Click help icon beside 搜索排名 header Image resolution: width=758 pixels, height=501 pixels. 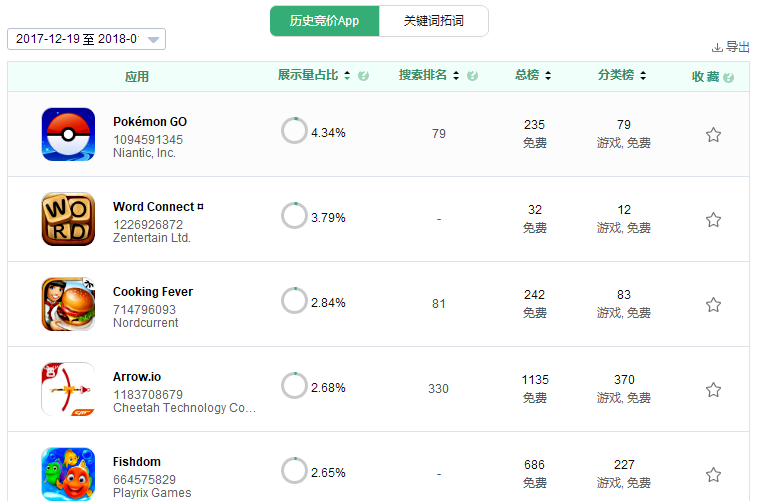472,76
